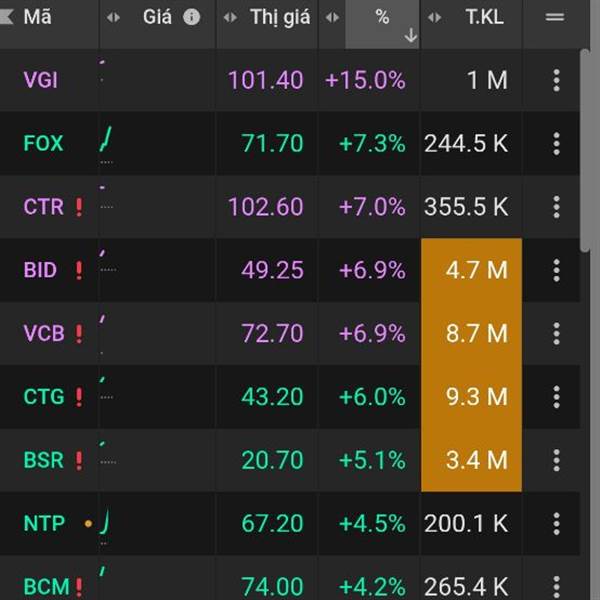Click the red alert icon beside BSR
This screenshot has height=600, width=600.
click(79, 460)
